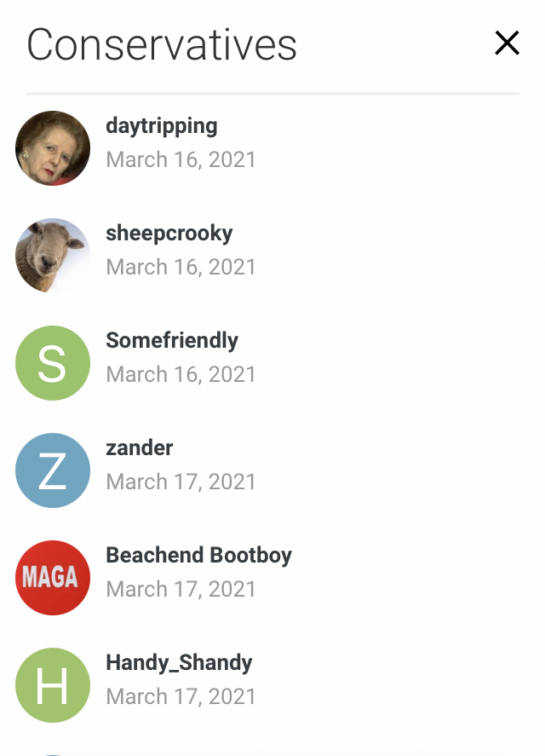545x756 pixels.
Task: Click Somefriendly's March 16, 2021 date
Action: [x=181, y=375]
